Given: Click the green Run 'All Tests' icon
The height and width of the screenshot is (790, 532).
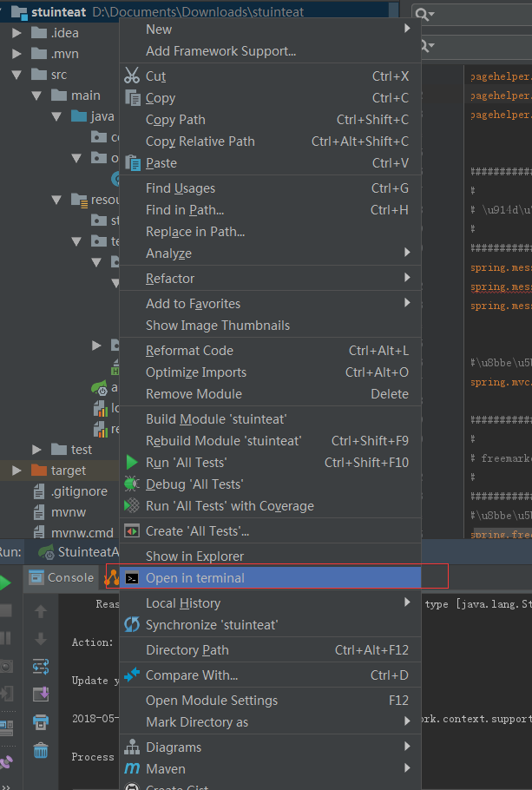Looking at the screenshot, I should coord(132,462).
